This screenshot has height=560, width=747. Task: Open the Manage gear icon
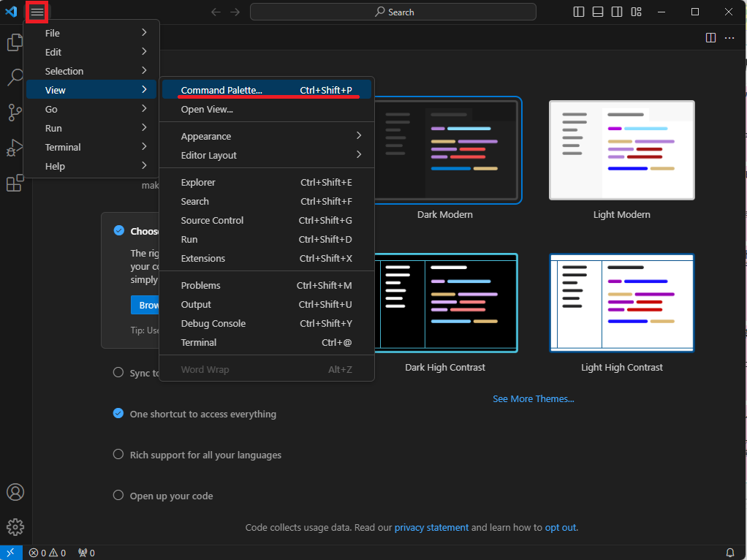click(x=15, y=526)
